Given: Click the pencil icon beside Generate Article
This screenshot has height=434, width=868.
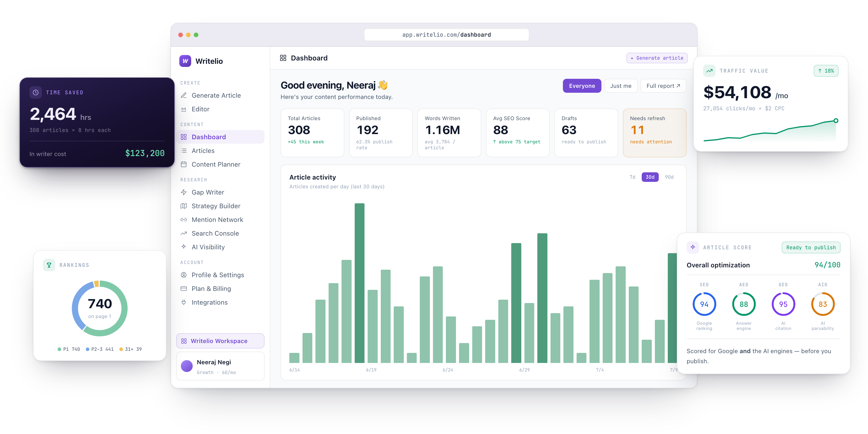Looking at the screenshot, I should click(x=184, y=95).
